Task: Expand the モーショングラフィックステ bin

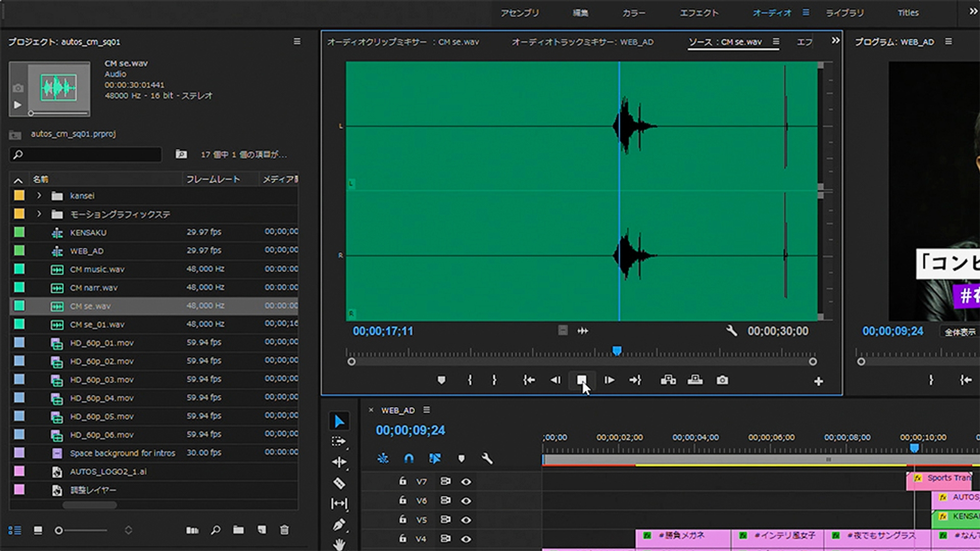Action: click(x=39, y=214)
